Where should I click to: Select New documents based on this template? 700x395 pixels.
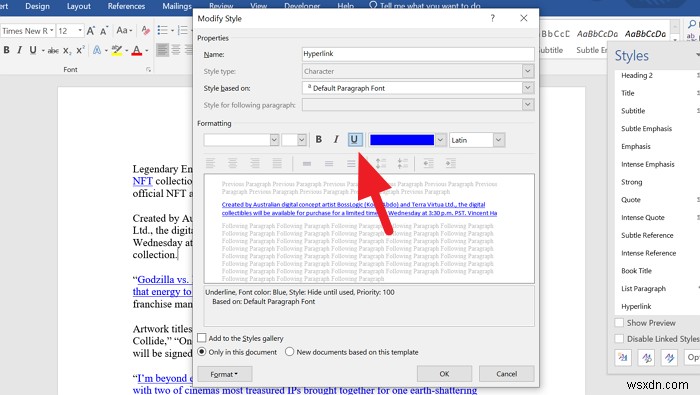click(289, 352)
